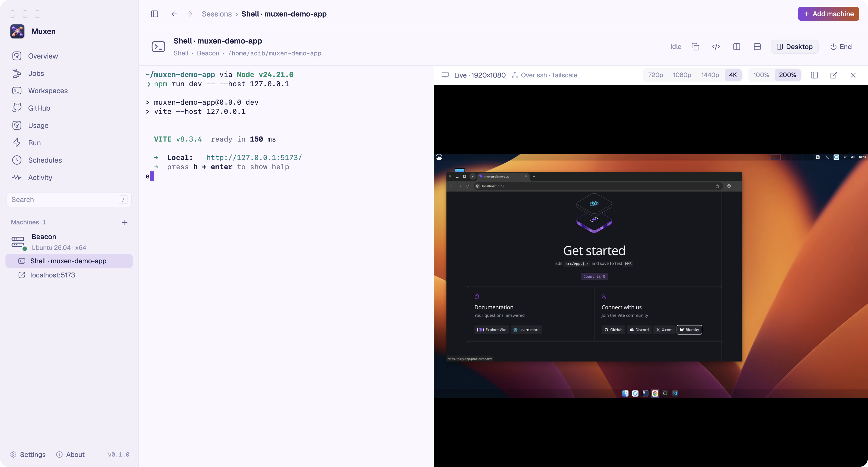Add a new machine with plus icon

click(x=125, y=222)
